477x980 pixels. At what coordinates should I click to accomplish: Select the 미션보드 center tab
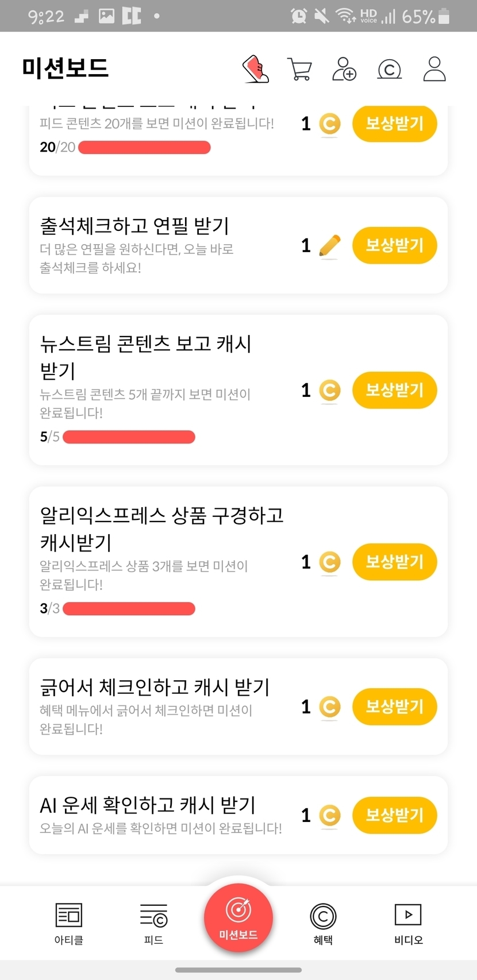238,918
